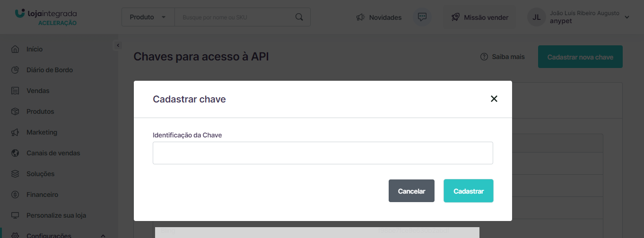Click the search magnifier icon
The image size is (644, 238).
pyautogui.click(x=299, y=17)
